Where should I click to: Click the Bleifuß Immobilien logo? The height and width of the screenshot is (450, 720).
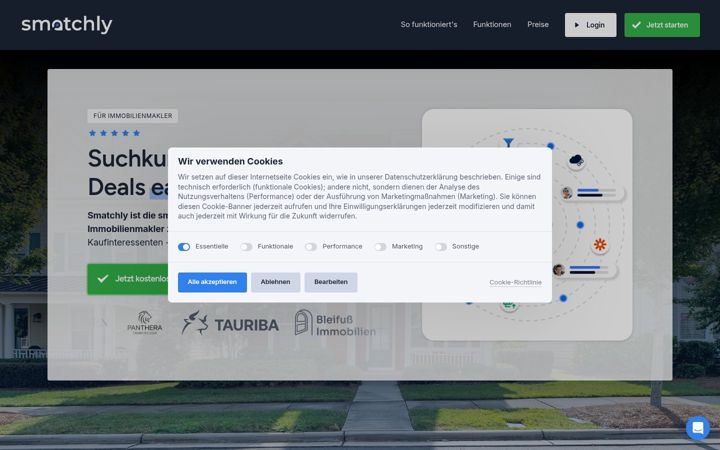click(x=335, y=323)
